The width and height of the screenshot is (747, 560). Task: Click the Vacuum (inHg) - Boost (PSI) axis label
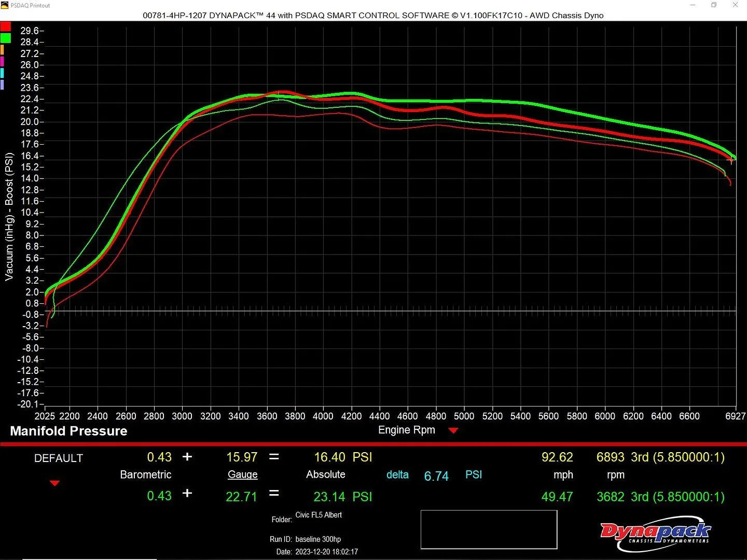(x=9, y=217)
